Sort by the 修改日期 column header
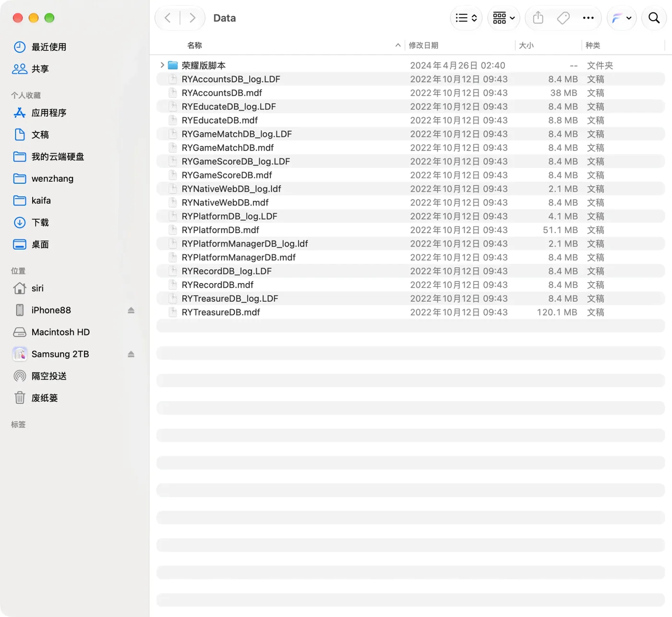The image size is (672, 617). pos(423,45)
